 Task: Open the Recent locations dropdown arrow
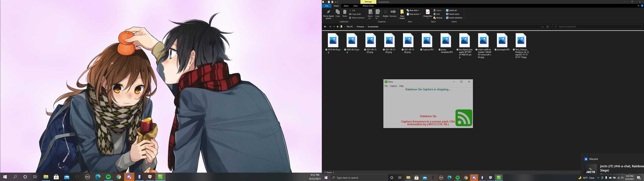point(334,27)
